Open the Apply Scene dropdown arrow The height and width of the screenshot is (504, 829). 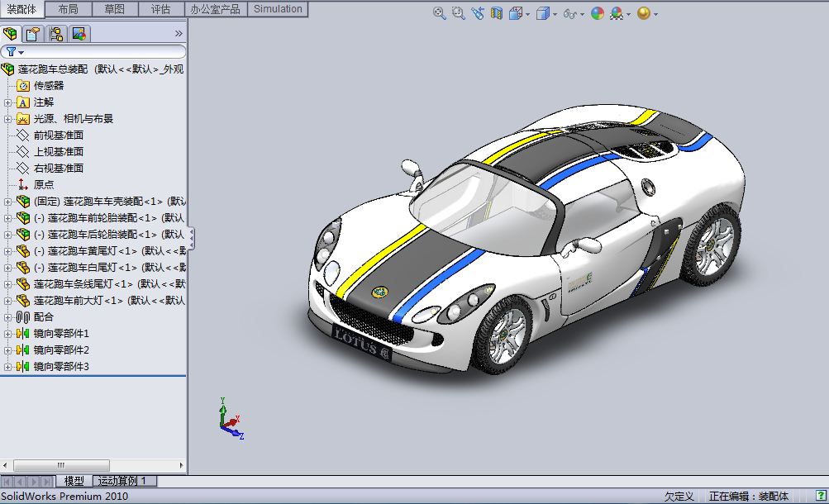pos(629,15)
